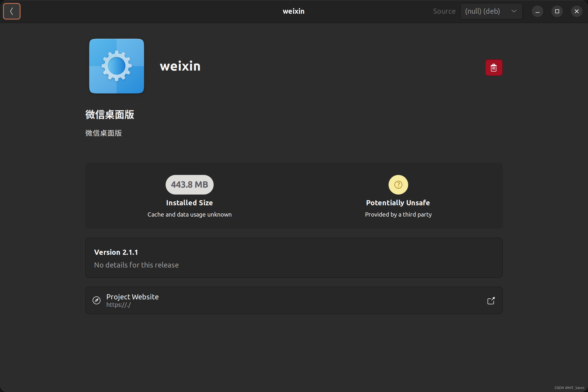Screen dimensions: 588x392
Task: Select the Version 2.1.1 release row
Action: pyautogui.click(x=294, y=257)
